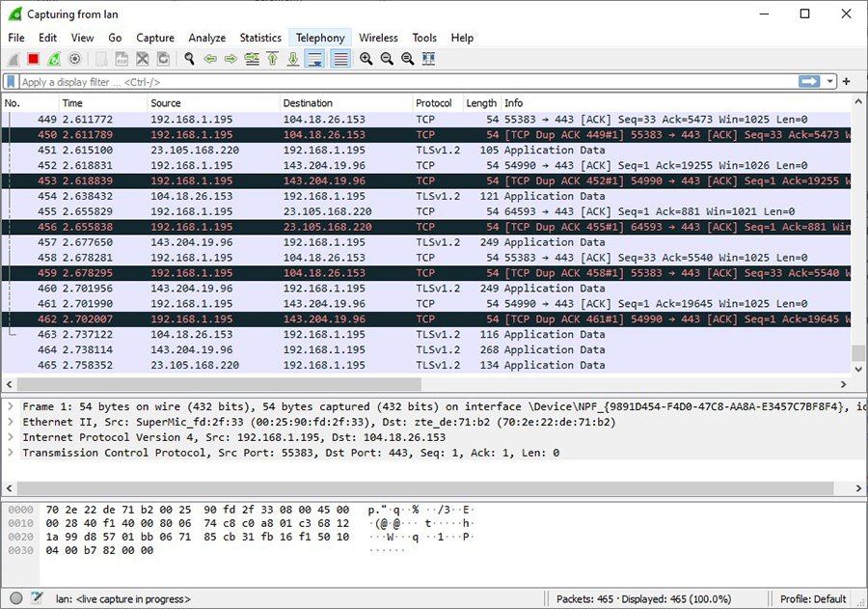This screenshot has height=609, width=868.
Task: Restart the current capture
Action: pyautogui.click(x=54, y=59)
